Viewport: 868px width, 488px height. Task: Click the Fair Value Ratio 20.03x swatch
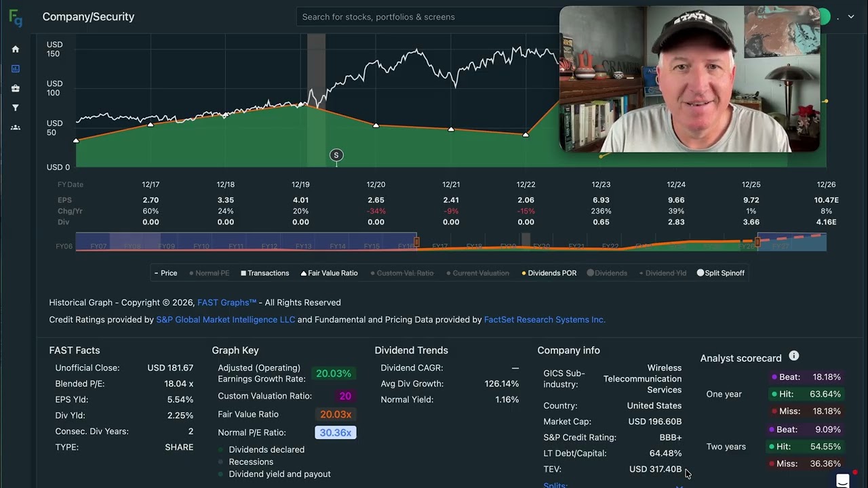coord(335,414)
